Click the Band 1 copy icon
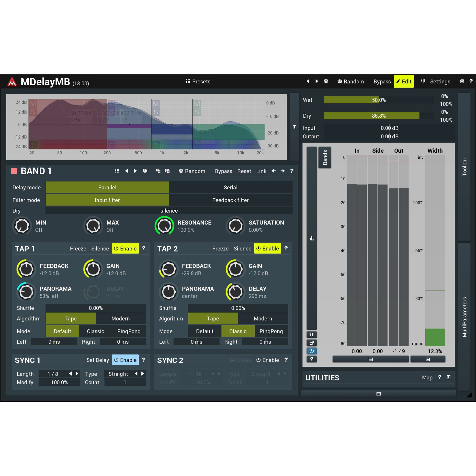 158,171
